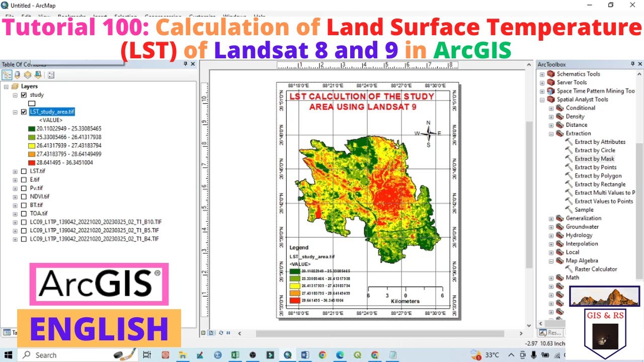Viewport: 644px width, 362px height.
Task: Collapse the Map Algebra toolset
Action: (x=551, y=261)
